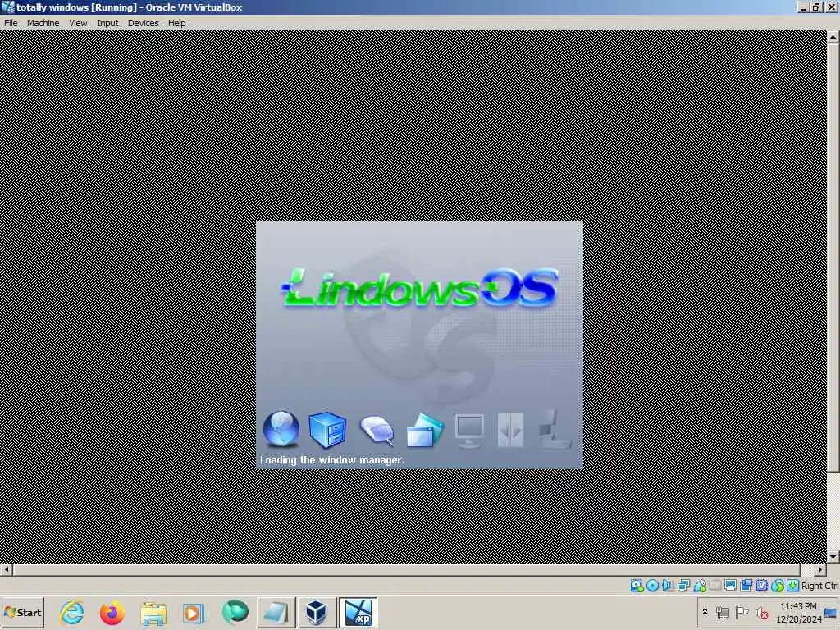Open the Action Center flag icon
Screen dimensions: 840x630
pyautogui.click(x=742, y=612)
